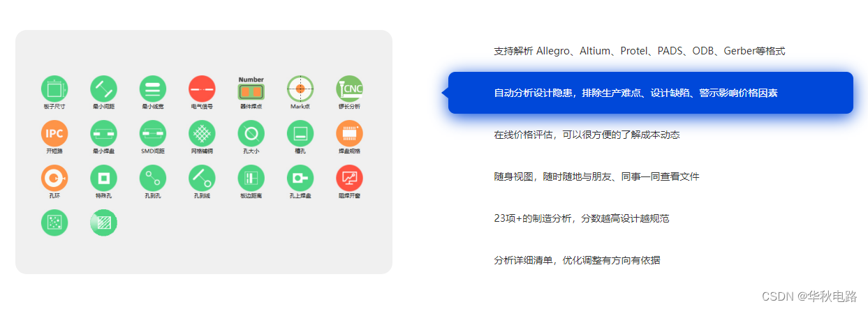
Task: Open the 23项+的制造分析 item
Action: click(581, 218)
